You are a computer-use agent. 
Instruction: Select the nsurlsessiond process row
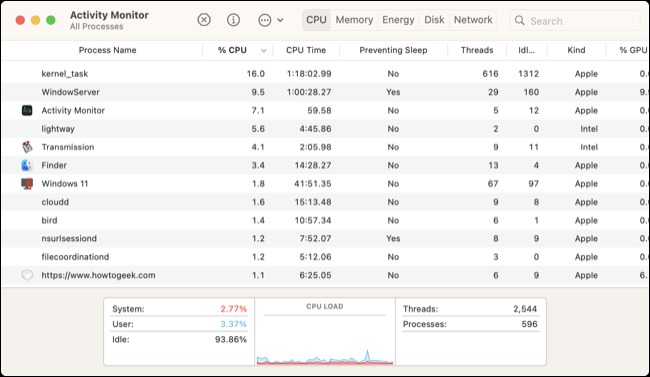click(x=325, y=238)
